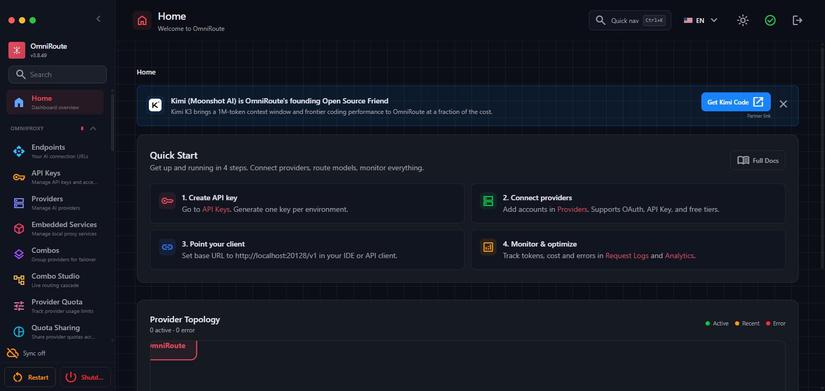Click the sidebar Search field

tap(57, 74)
